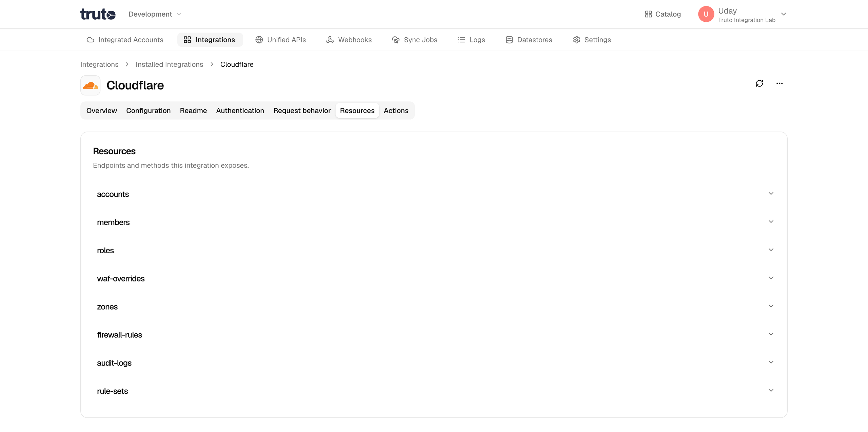Viewport: 868px width, 432px height.
Task: Click the Integrations breadcrumb link
Action: point(99,64)
